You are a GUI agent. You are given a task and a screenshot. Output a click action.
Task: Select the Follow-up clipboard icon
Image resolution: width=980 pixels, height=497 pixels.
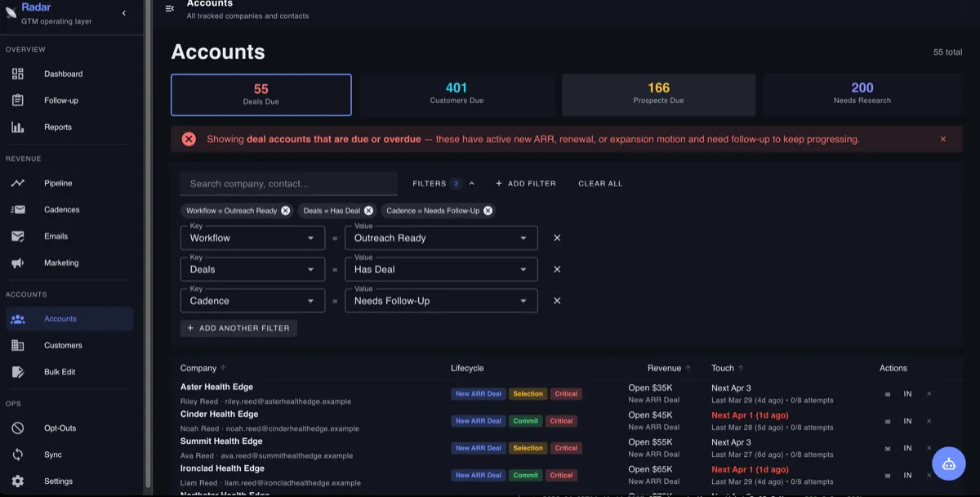(x=18, y=100)
